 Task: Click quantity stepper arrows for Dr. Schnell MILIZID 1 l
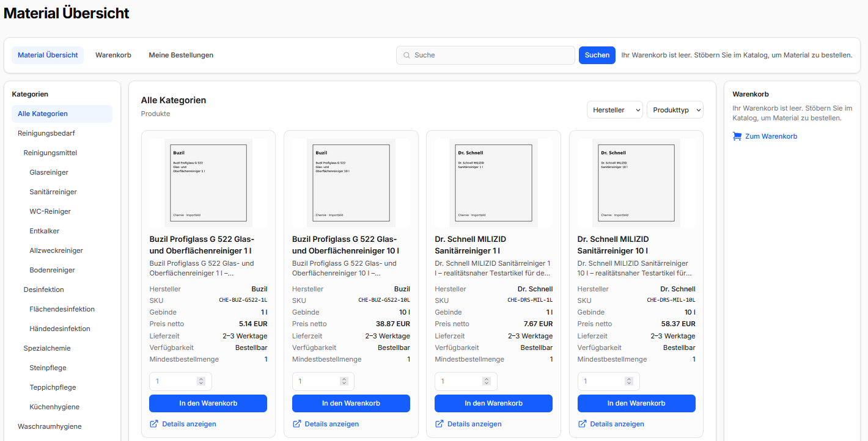(x=487, y=381)
